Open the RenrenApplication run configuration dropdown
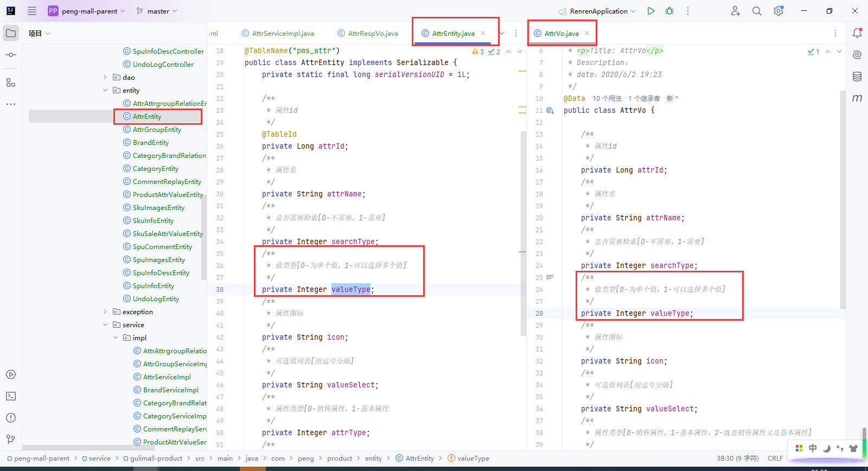868x471 pixels. (x=598, y=11)
